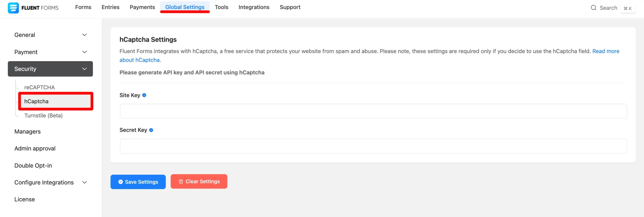Follow the Read more about hCaptcha link
This screenshot has height=217, width=644.
coord(606,51)
